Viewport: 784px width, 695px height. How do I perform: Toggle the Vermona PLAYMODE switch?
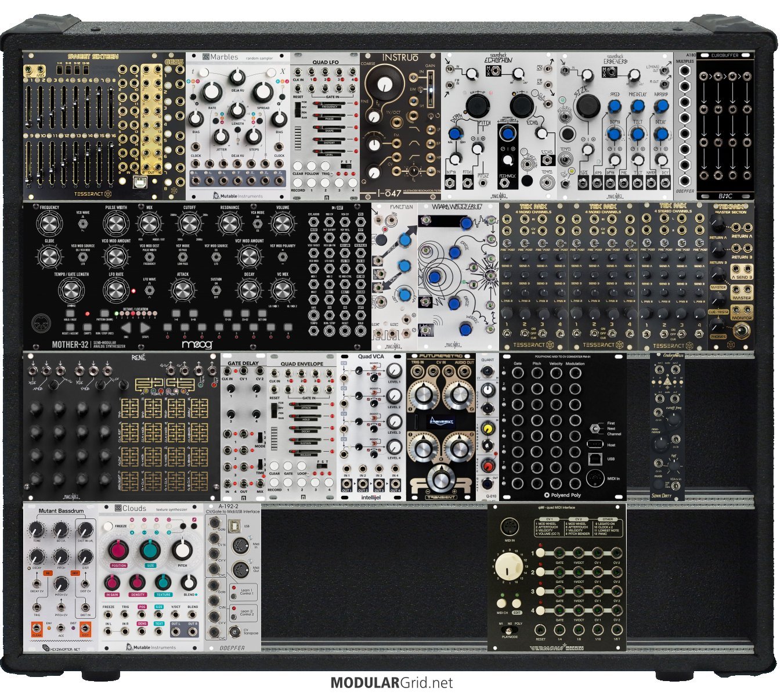coord(509,631)
